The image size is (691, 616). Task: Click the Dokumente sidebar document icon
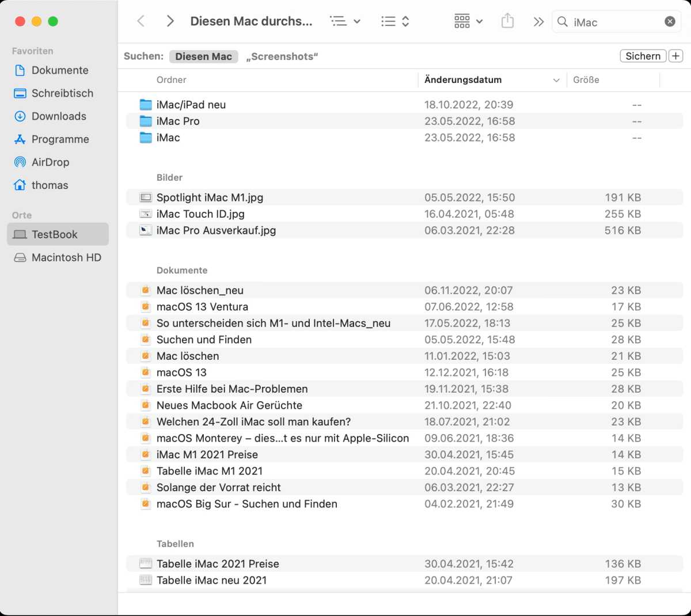click(x=20, y=70)
